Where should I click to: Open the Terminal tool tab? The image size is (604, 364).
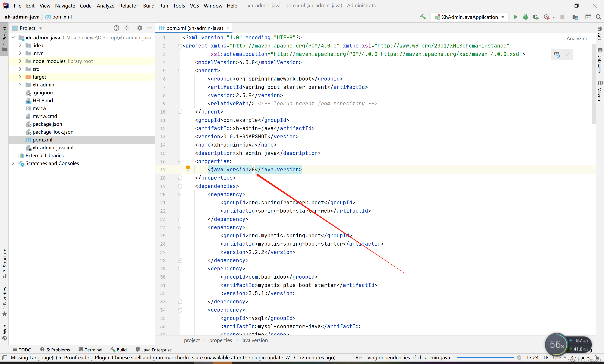(90, 350)
